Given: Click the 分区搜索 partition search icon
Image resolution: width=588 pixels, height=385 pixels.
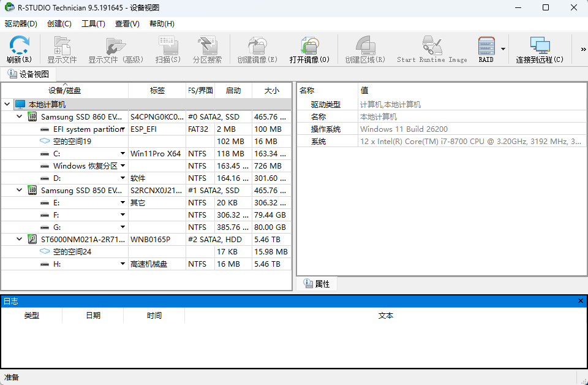Looking at the screenshot, I should coord(207,49).
